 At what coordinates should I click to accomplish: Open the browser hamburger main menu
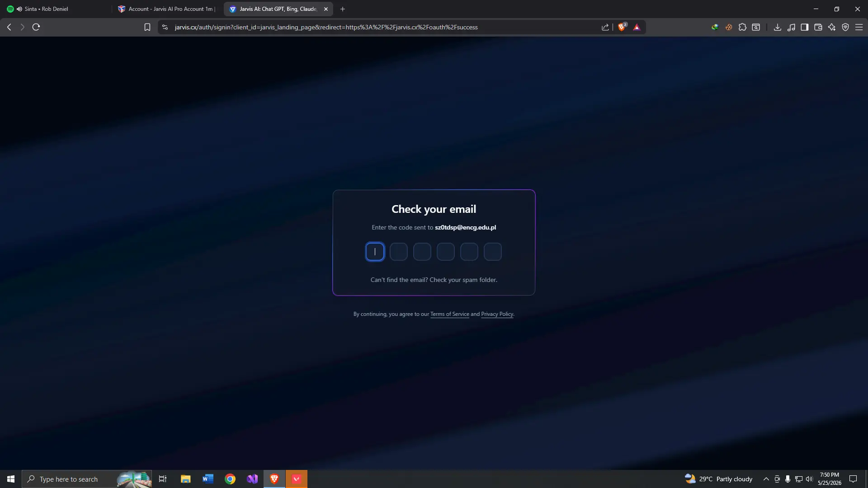[x=859, y=27]
